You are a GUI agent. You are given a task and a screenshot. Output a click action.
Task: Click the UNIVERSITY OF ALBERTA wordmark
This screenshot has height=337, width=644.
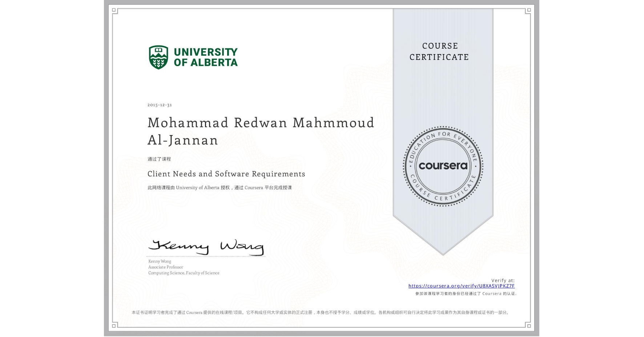tap(205, 57)
